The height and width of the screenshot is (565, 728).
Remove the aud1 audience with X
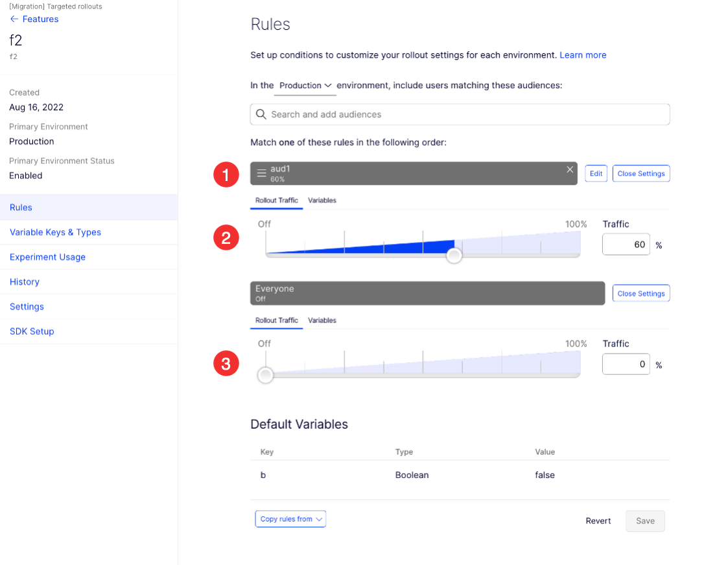570,169
